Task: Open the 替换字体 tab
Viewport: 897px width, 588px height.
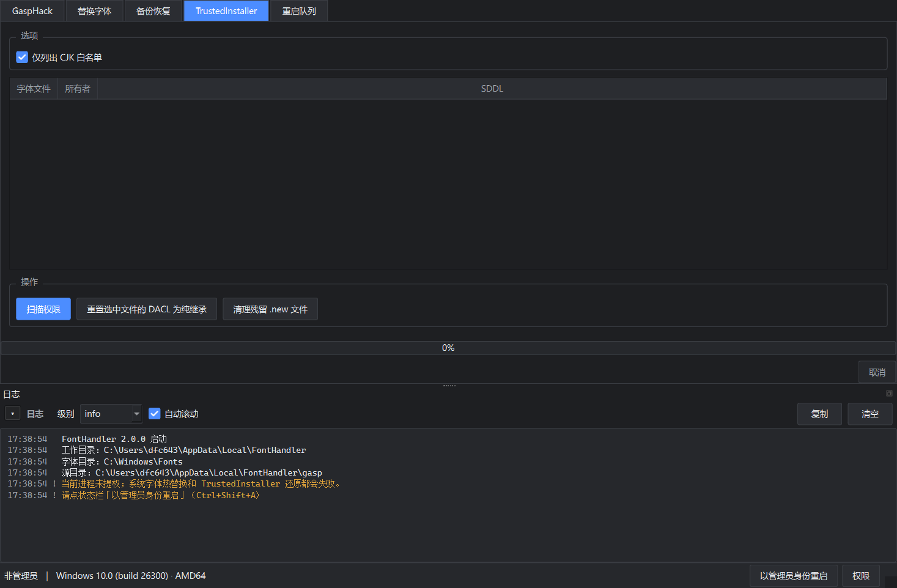Action: pyautogui.click(x=95, y=11)
